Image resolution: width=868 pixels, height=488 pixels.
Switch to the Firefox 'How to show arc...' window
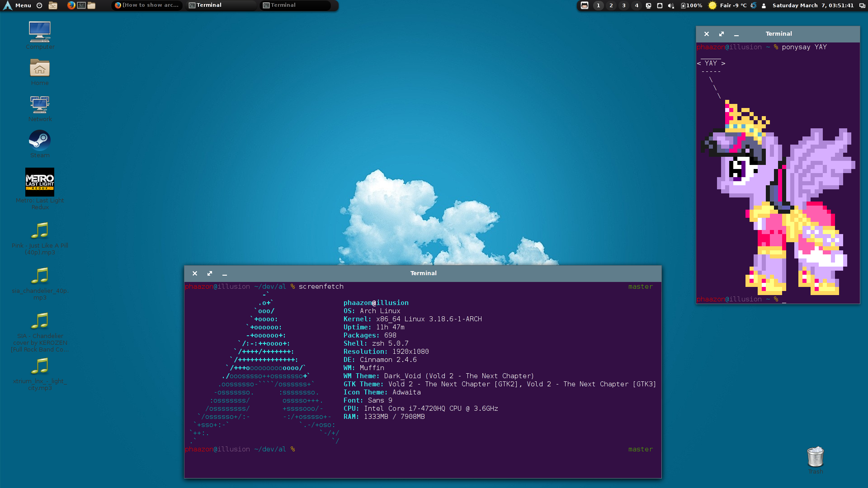(x=147, y=5)
